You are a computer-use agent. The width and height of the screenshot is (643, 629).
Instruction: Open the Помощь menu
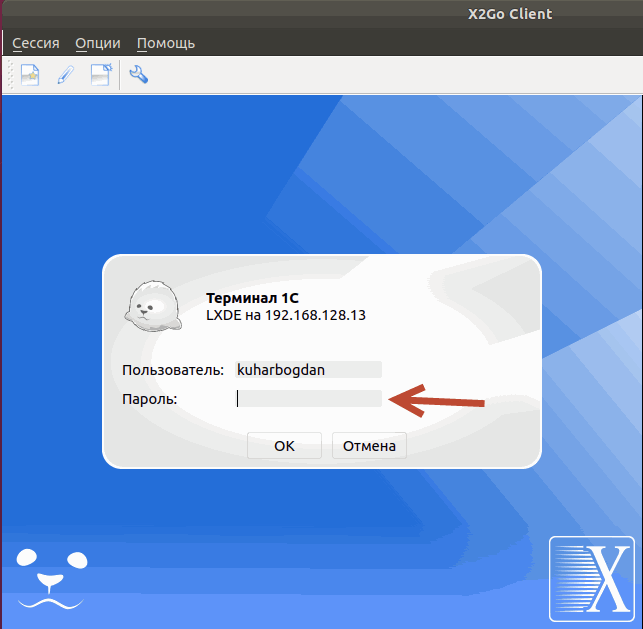tap(166, 43)
